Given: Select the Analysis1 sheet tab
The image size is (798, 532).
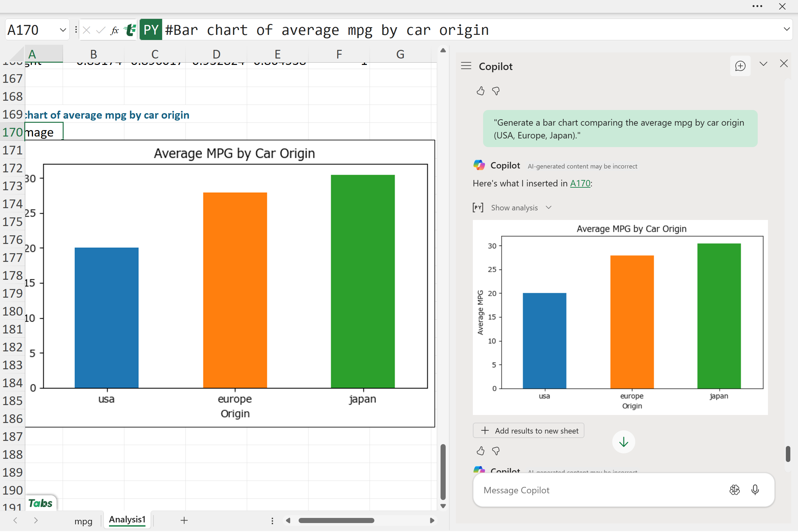Looking at the screenshot, I should (x=127, y=520).
